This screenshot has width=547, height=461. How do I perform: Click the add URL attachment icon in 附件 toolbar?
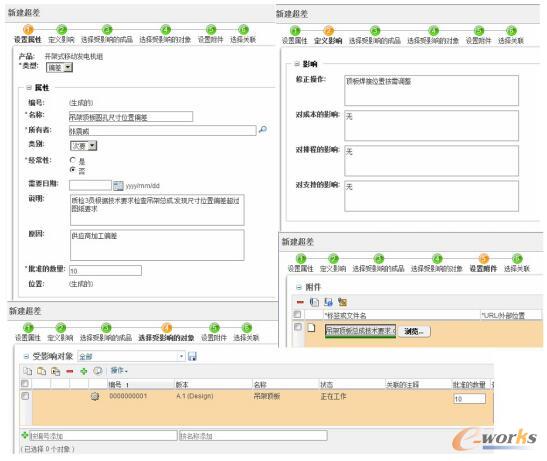point(328,302)
